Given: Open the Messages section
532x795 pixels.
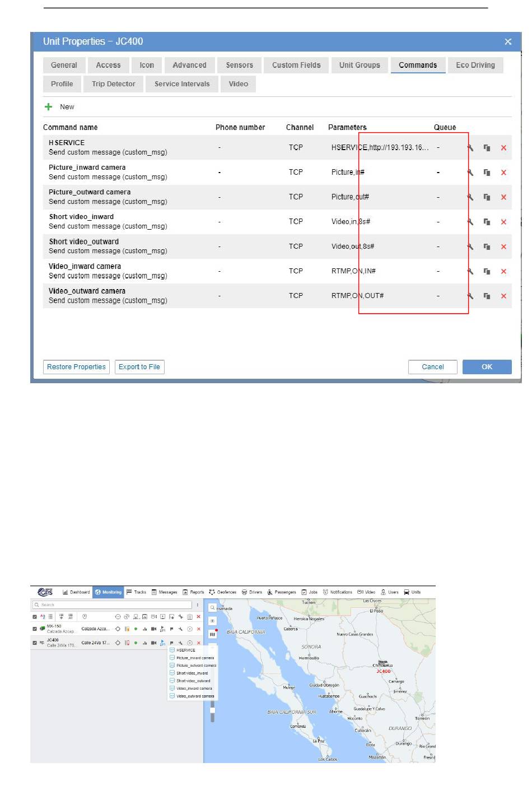Looking at the screenshot, I should pos(165,592).
